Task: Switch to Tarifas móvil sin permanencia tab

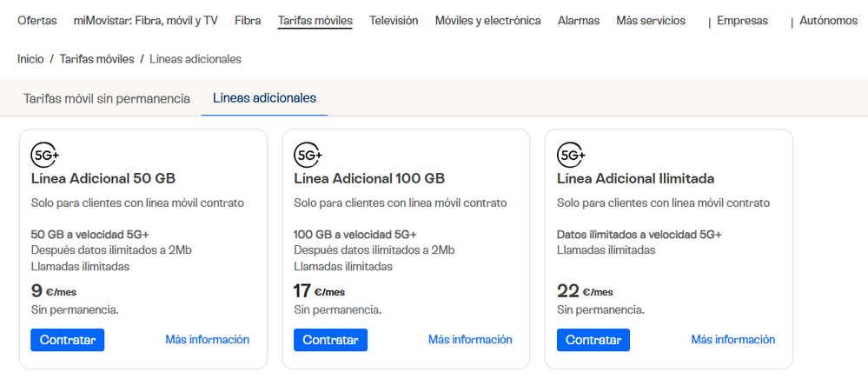Action: (x=107, y=99)
